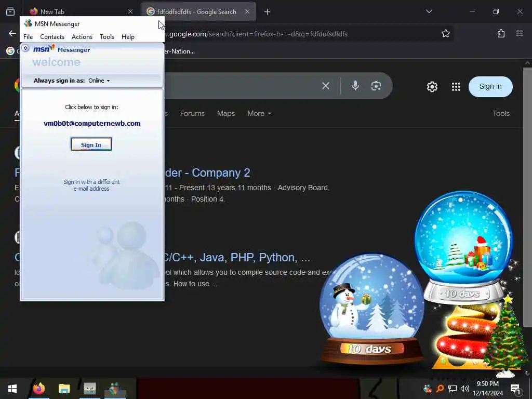Close the New Tab browser tab
This screenshot has height=399, width=532.
coord(130,11)
